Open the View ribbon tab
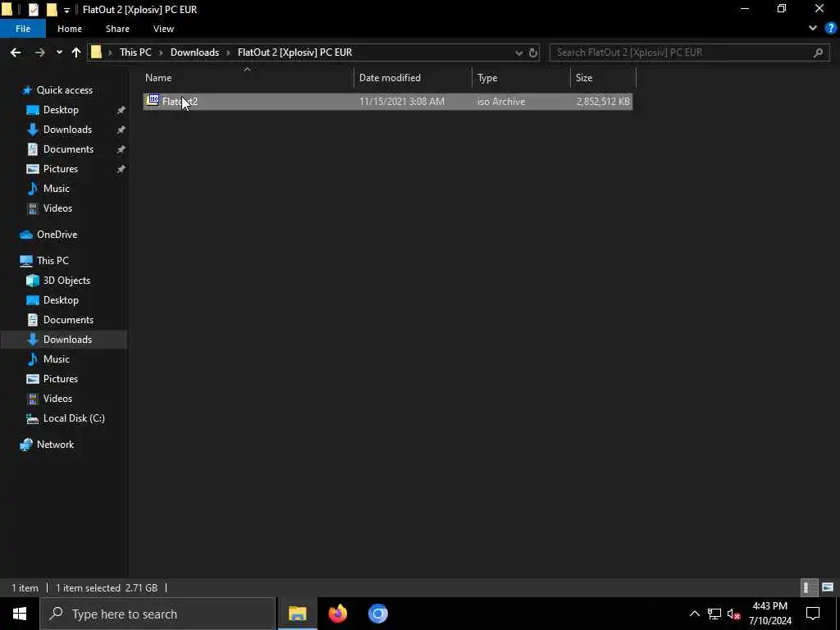840x630 pixels. 163,29
